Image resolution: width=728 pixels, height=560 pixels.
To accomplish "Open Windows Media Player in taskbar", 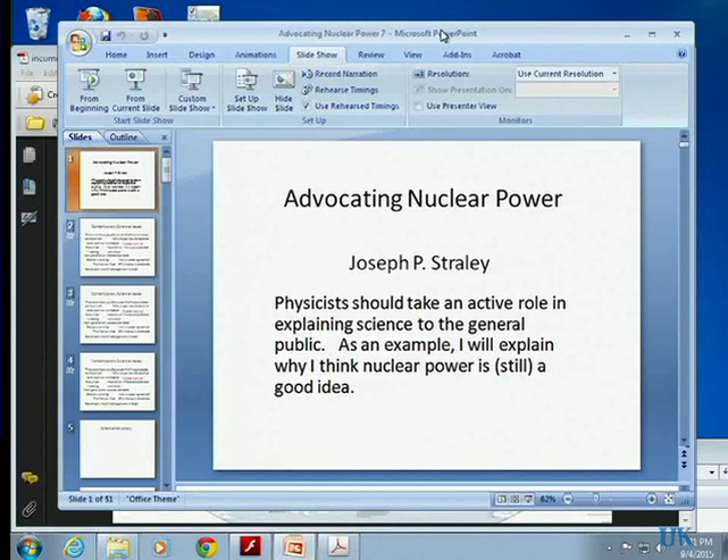I will [x=161, y=547].
